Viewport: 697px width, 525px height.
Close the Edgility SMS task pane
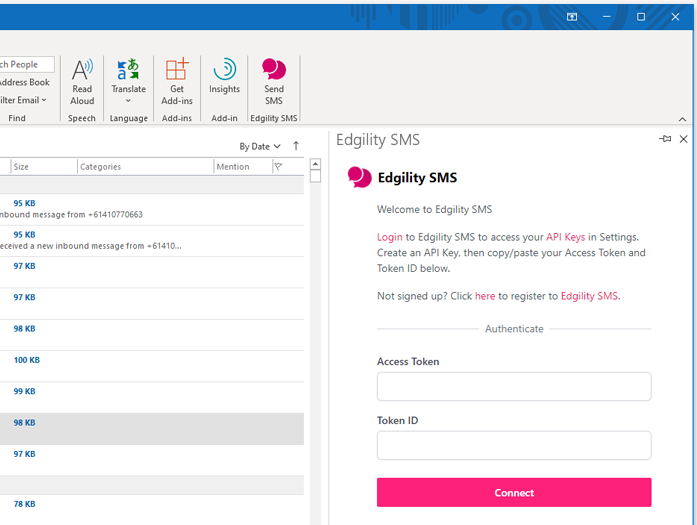click(684, 139)
